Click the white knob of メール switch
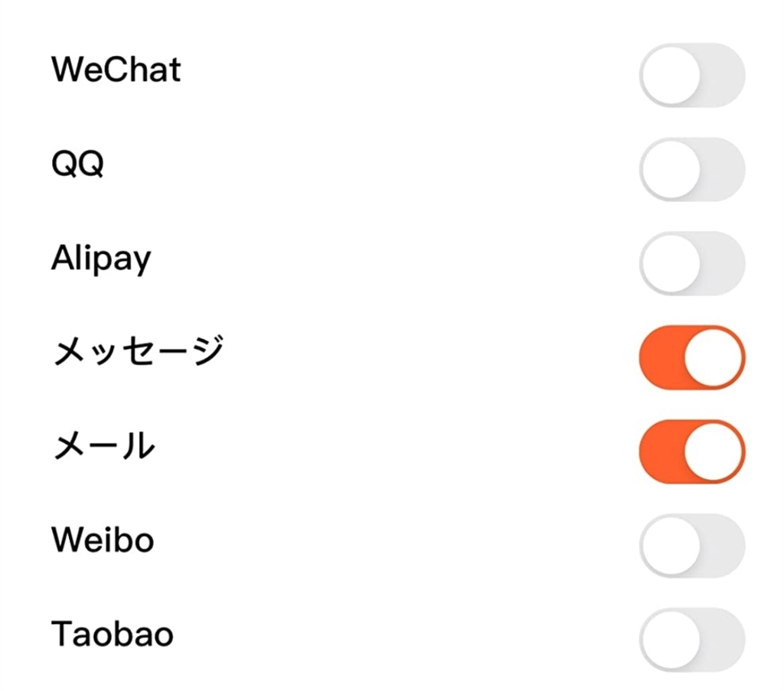This screenshot has width=784, height=691. tap(714, 451)
